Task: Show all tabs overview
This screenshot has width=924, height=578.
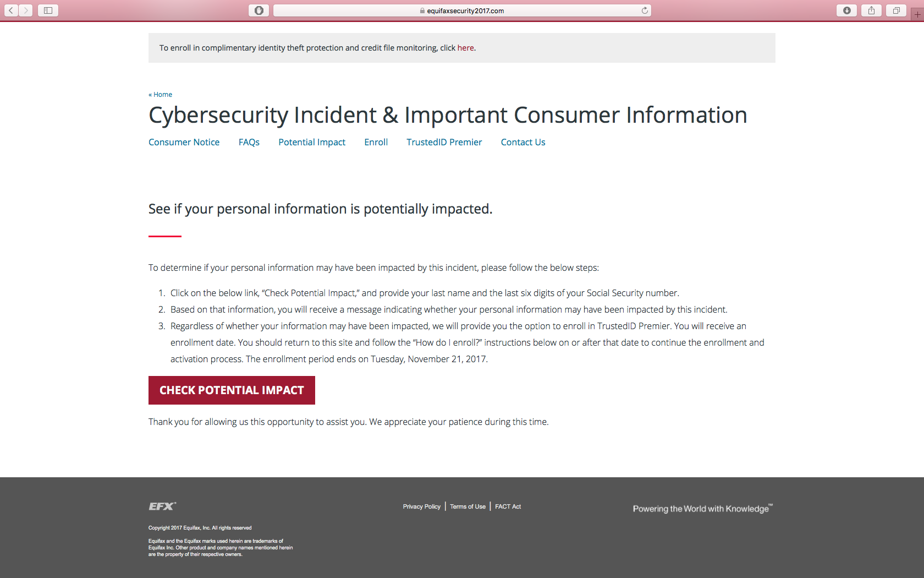Action: [897, 10]
